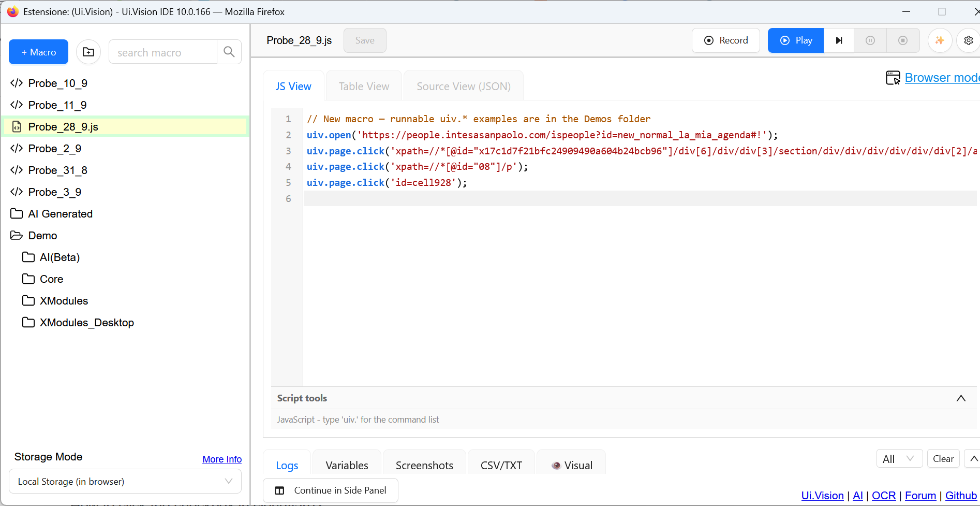The height and width of the screenshot is (506, 980).
Task: Open the AI footer link
Action: click(x=858, y=496)
